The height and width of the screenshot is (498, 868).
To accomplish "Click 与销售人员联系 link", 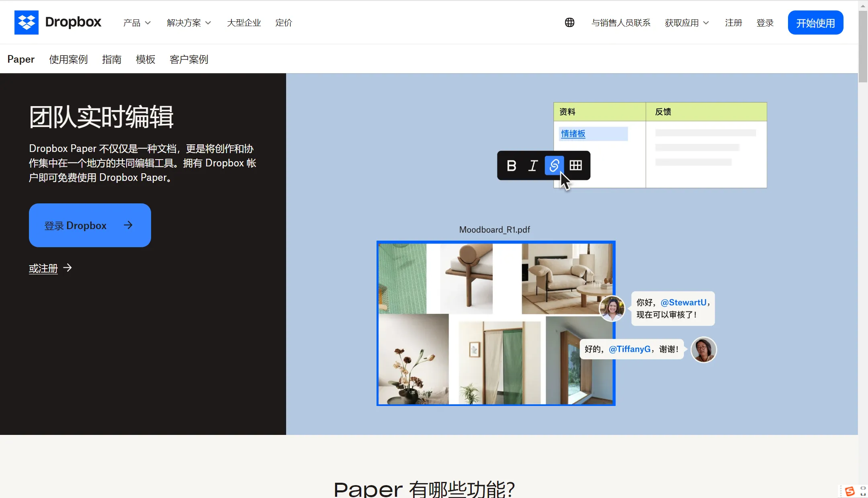I will pos(621,23).
